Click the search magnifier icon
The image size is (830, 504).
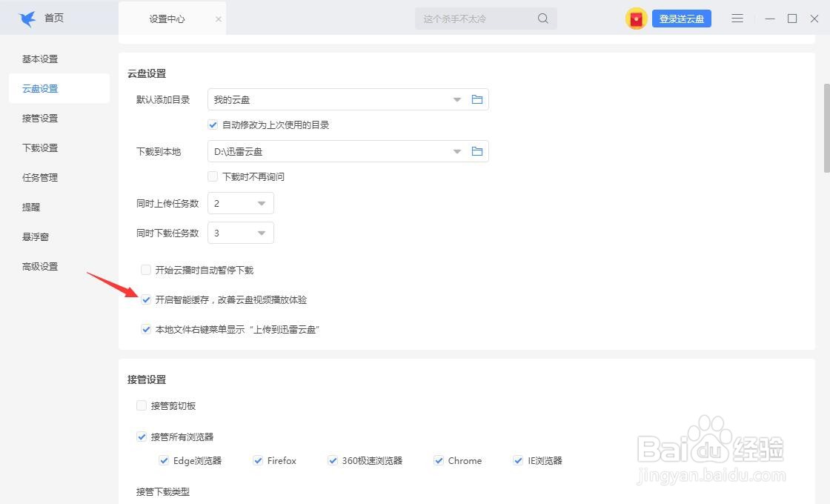pyautogui.click(x=542, y=19)
